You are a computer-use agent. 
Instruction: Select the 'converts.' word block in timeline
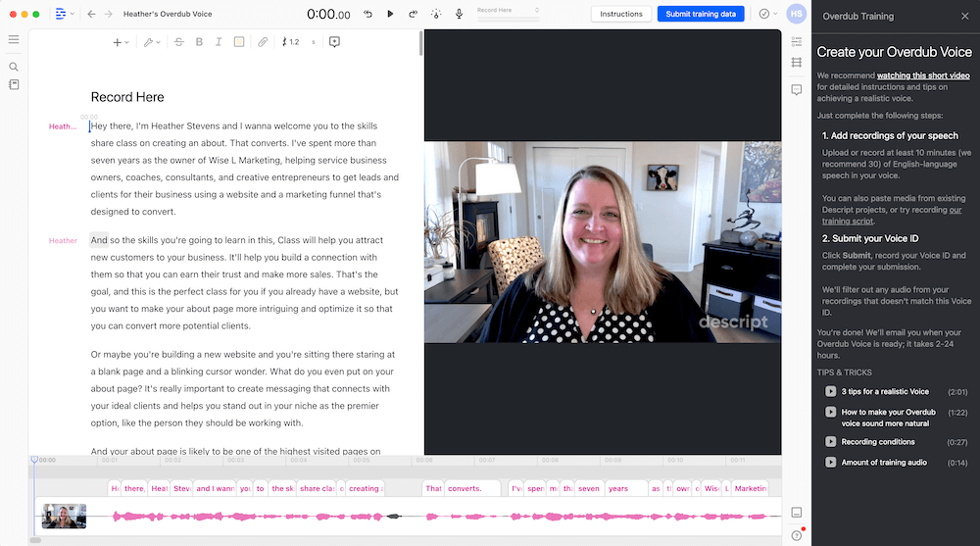coord(472,488)
